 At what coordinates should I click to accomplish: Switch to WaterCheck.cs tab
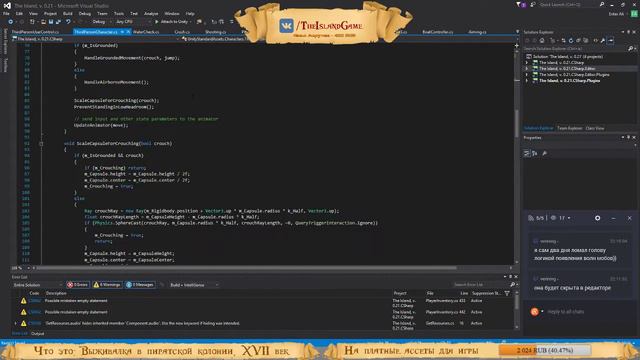146,32
